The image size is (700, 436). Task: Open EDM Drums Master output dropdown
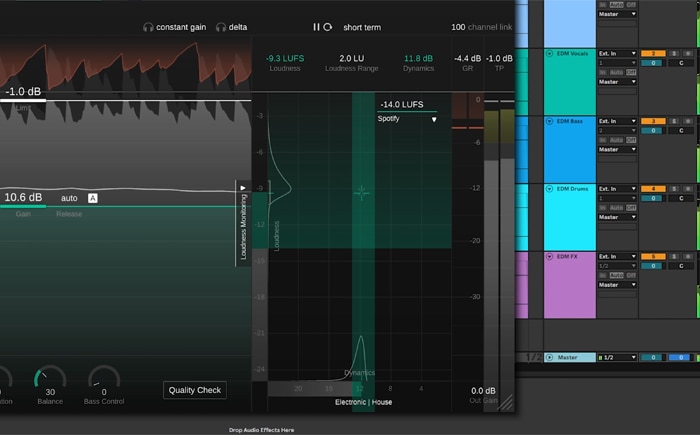[617, 217]
